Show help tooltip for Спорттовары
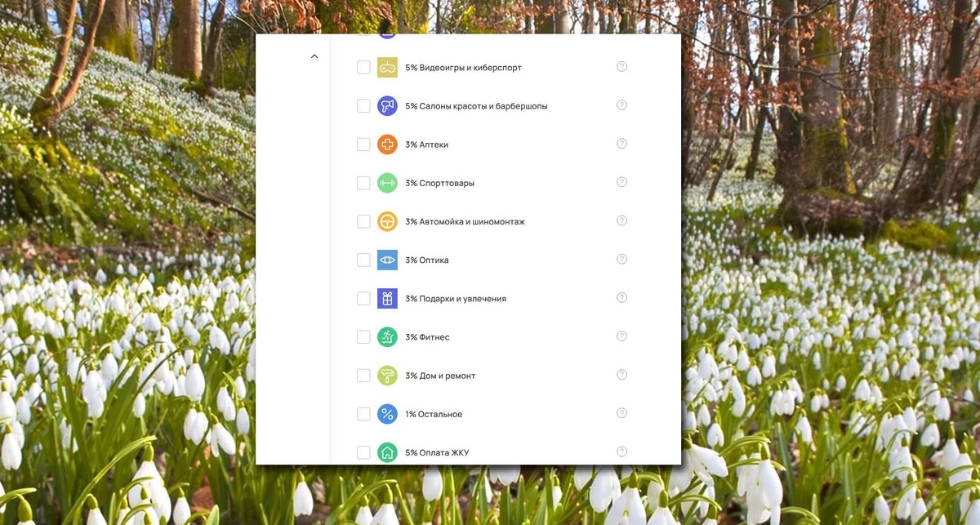Viewport: 980px width, 525px height. pos(621,182)
